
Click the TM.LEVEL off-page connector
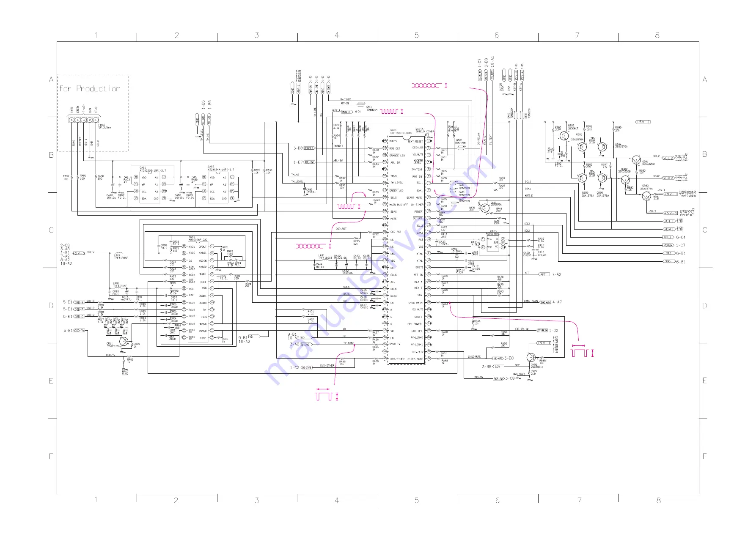tap(203, 120)
